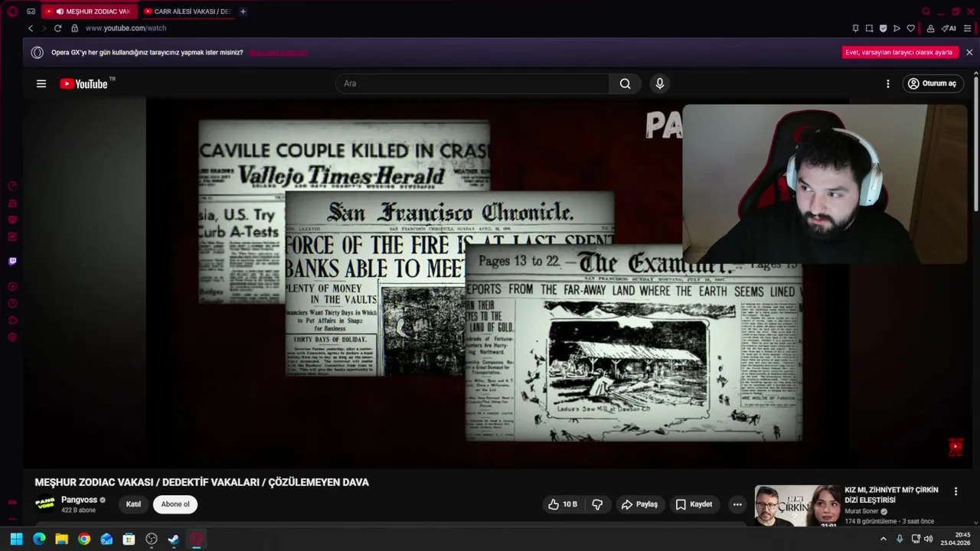Start voice search with the microphone
This screenshot has height=551, width=980.
click(x=660, y=83)
